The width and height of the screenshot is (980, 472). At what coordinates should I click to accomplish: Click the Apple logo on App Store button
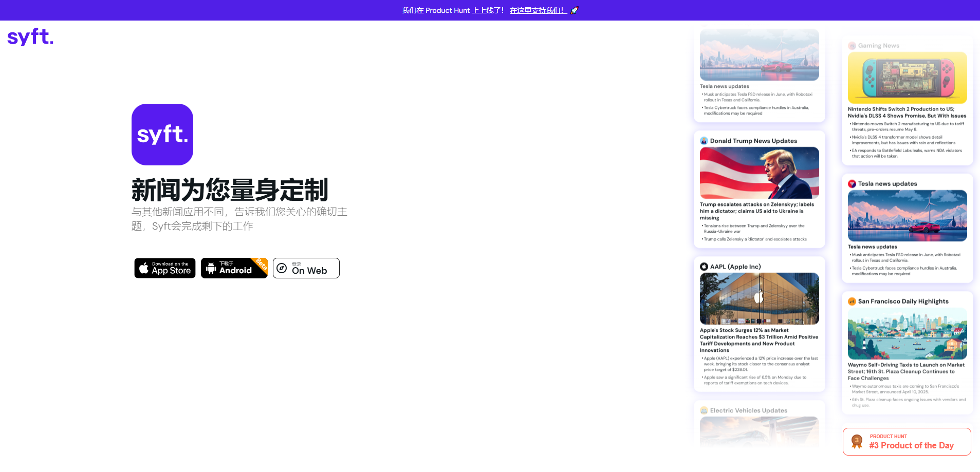point(144,268)
